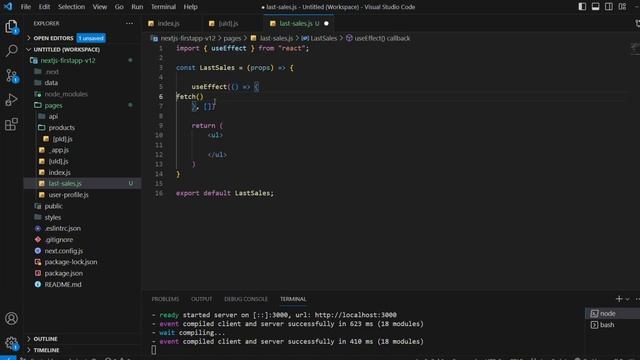Viewport: 640px width, 360px height.
Task: Open package.json file
Action: click(63, 273)
